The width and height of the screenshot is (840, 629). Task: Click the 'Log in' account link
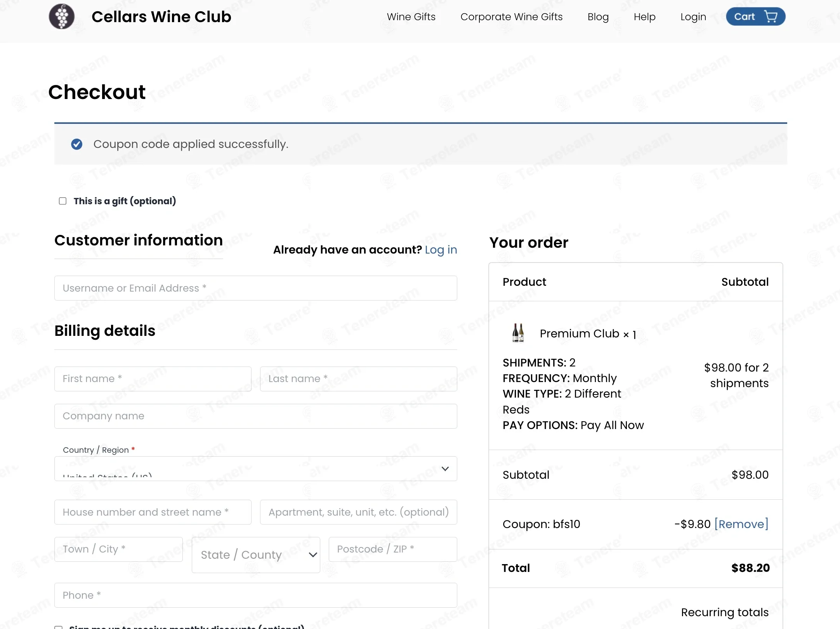coord(441,250)
